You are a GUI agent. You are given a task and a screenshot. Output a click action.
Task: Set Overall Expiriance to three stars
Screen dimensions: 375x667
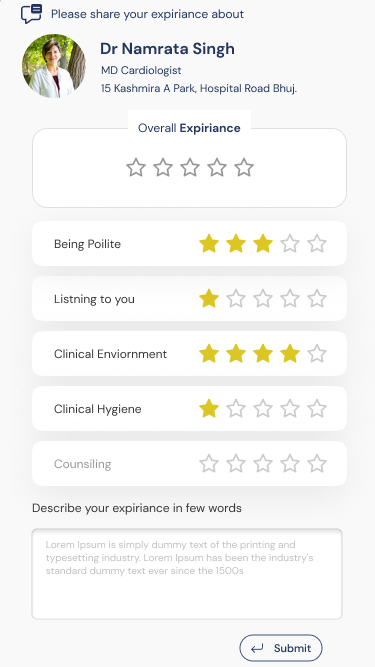(x=190, y=168)
